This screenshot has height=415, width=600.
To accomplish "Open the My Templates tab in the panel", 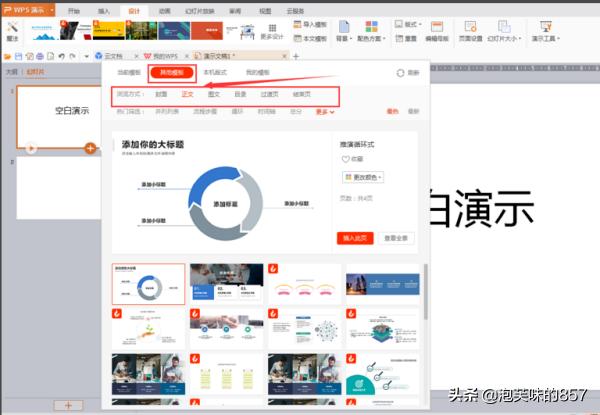I will point(258,72).
